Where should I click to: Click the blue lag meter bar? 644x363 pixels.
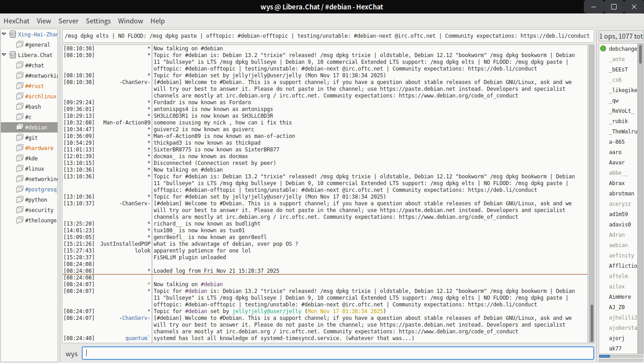tap(604, 356)
